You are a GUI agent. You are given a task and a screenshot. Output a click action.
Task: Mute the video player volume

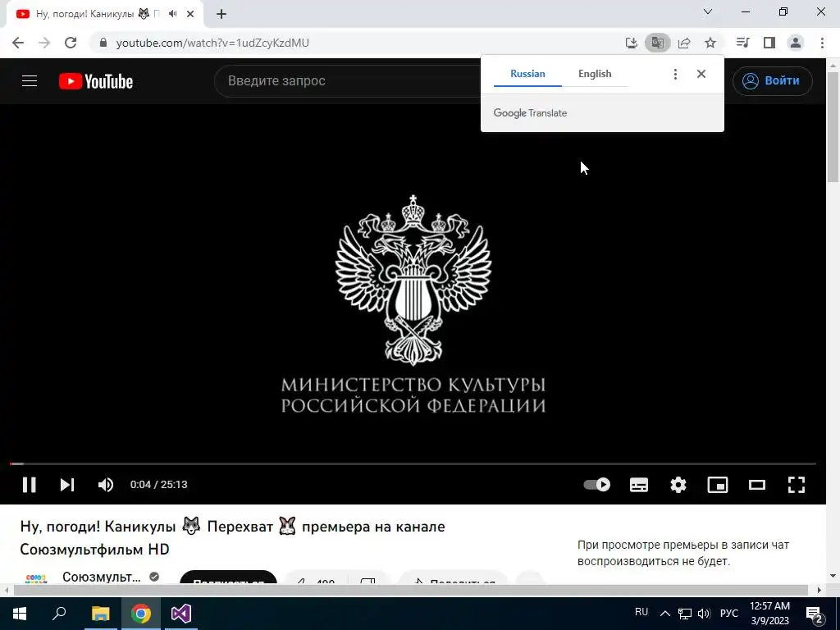106,485
